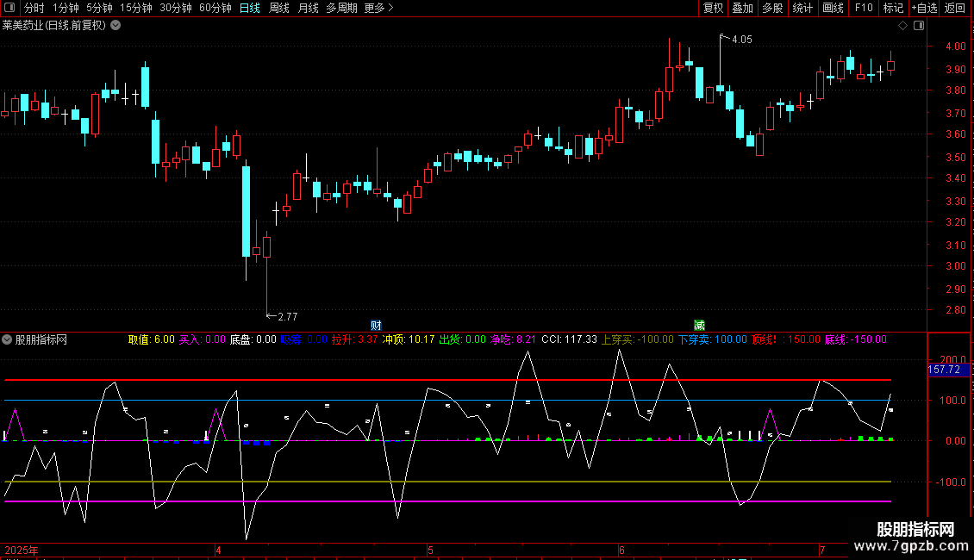
Task: Select the 5分钟 period tab
Action: pyautogui.click(x=99, y=8)
